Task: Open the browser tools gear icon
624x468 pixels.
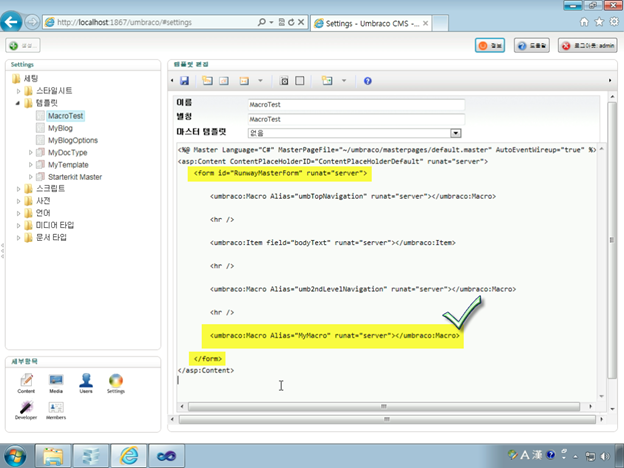Action: [x=614, y=22]
